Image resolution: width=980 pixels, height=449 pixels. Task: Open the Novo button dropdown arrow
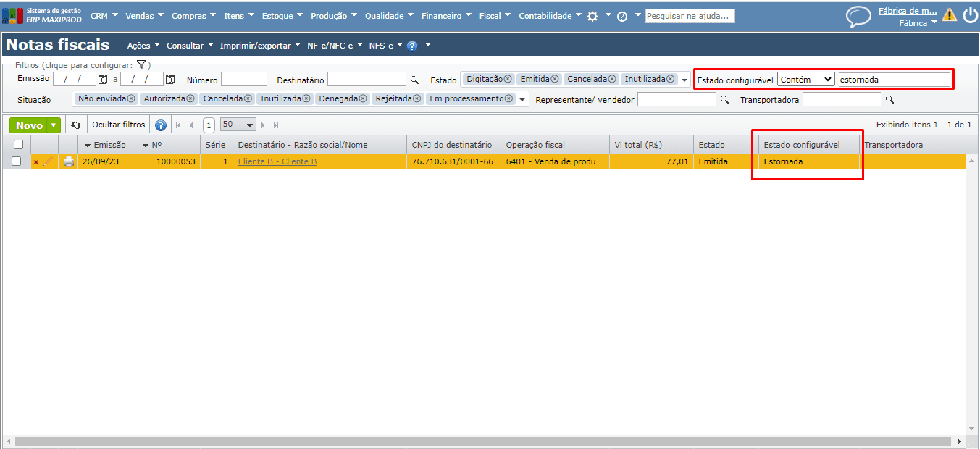pos(54,125)
